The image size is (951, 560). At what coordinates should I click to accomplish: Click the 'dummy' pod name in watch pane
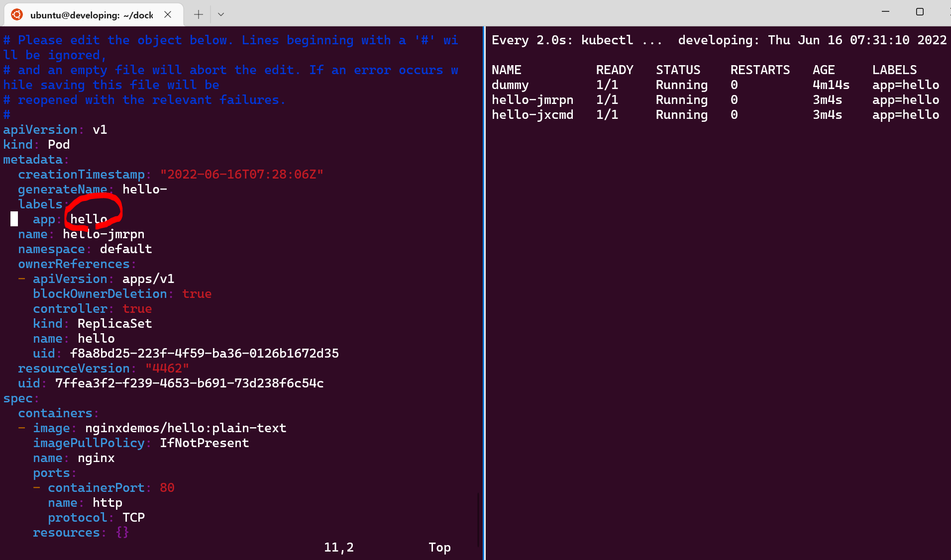click(510, 85)
